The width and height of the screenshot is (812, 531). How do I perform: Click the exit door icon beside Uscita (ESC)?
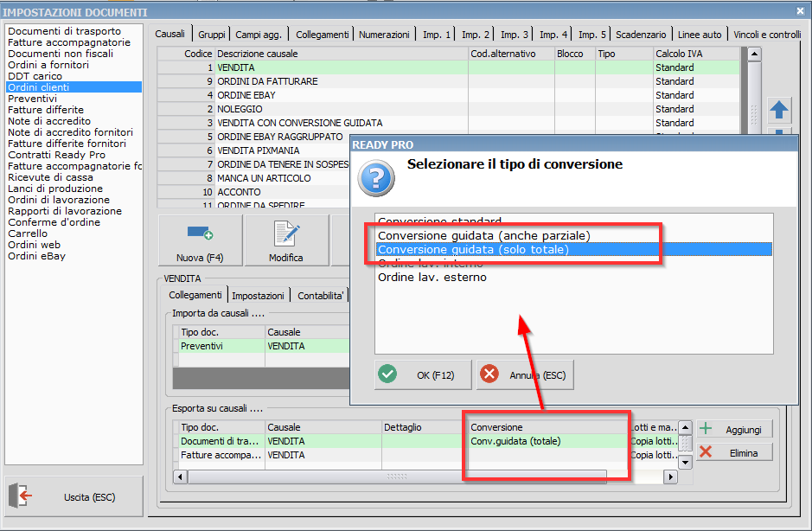pos(20,496)
